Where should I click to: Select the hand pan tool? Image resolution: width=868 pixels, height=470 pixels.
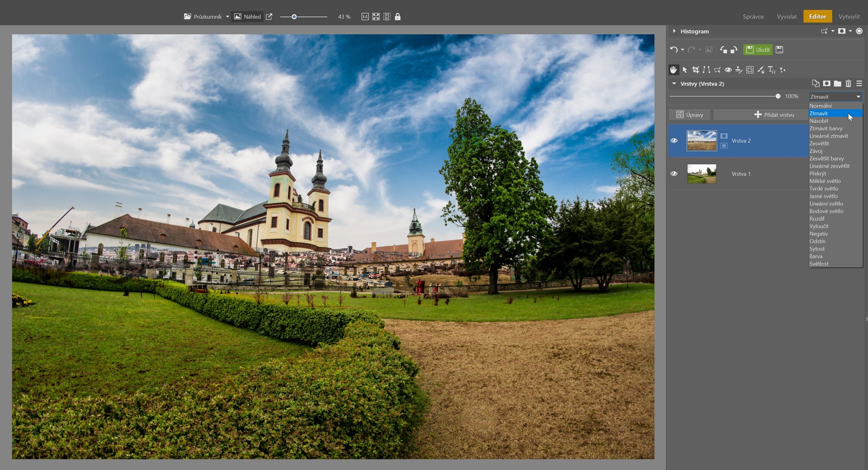tap(673, 70)
